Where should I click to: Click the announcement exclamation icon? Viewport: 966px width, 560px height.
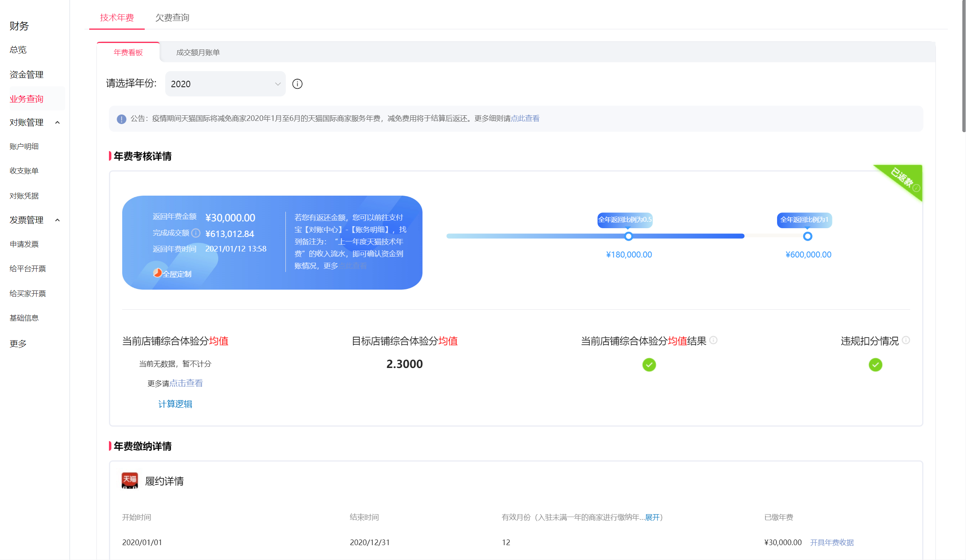click(121, 119)
